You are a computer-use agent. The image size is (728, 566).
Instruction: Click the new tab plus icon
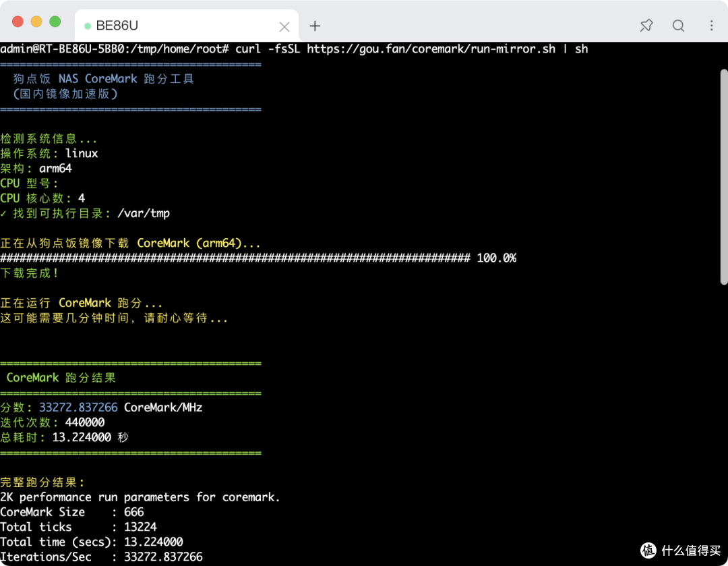click(315, 26)
